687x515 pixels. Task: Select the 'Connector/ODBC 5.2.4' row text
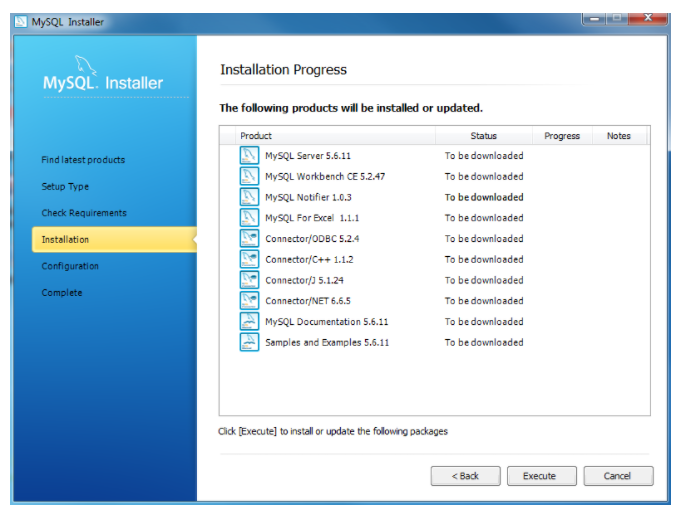(312, 239)
